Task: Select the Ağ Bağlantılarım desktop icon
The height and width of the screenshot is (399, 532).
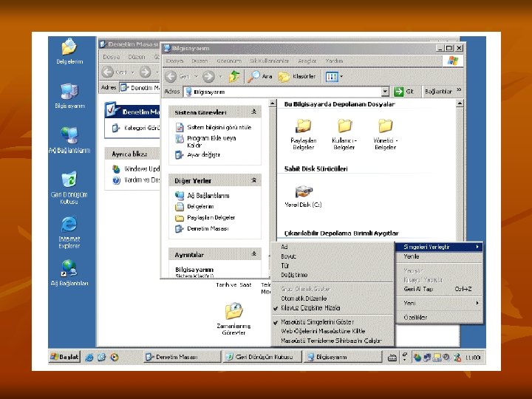Action: pos(69,140)
